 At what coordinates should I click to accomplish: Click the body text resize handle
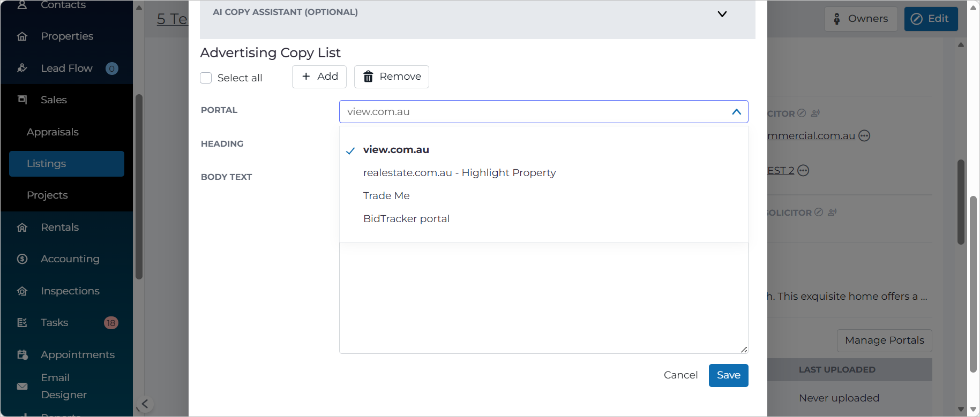[744, 350]
